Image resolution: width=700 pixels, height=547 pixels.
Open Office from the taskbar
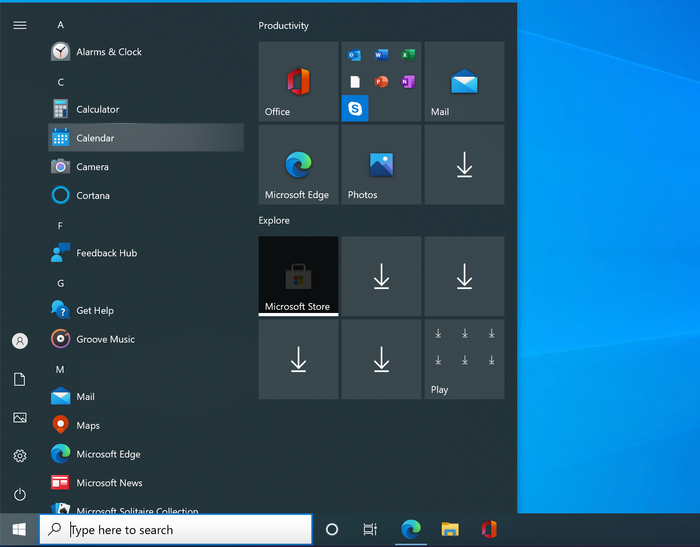pyautogui.click(x=489, y=530)
